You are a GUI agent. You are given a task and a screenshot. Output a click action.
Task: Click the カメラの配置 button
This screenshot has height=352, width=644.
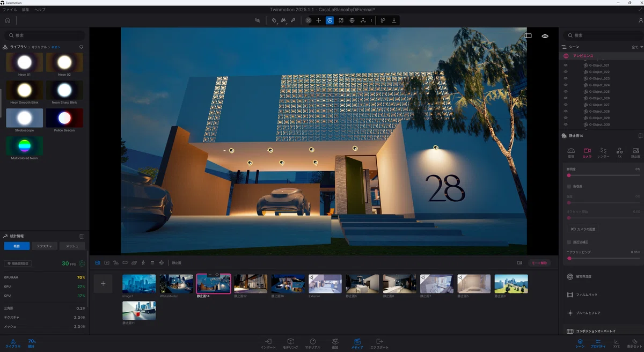click(582, 229)
